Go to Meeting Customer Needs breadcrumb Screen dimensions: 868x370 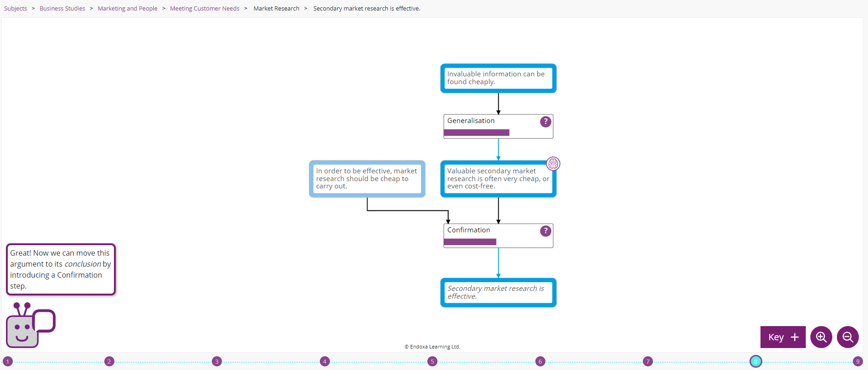(x=205, y=9)
